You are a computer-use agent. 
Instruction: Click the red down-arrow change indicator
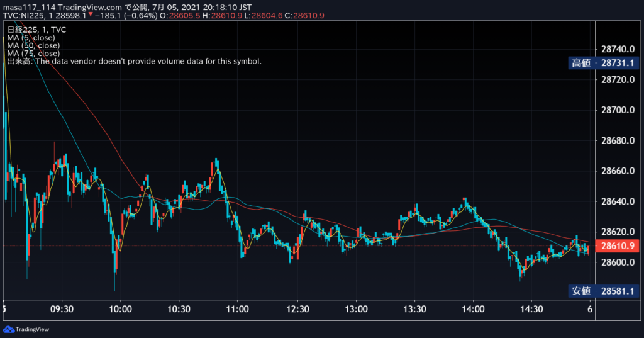coord(91,15)
